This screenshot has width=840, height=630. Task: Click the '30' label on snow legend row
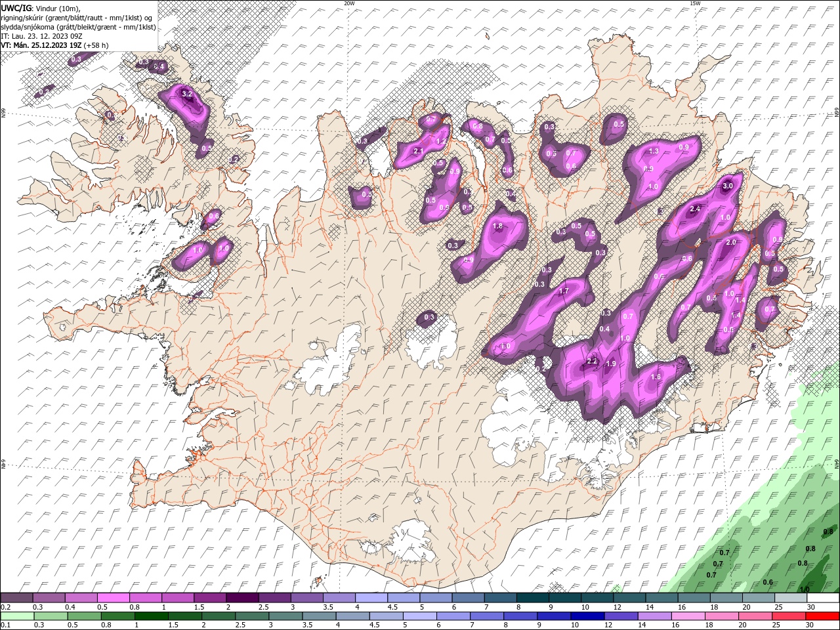pyautogui.click(x=811, y=607)
